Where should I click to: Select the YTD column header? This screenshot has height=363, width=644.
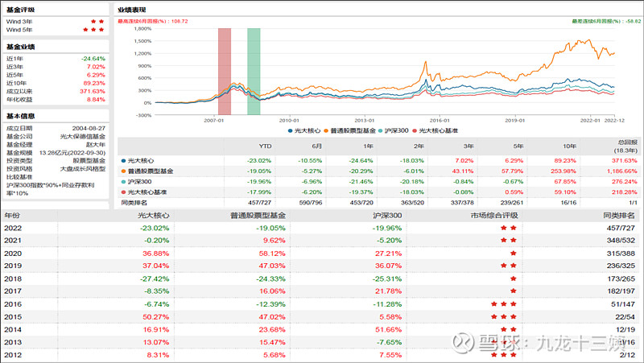click(266, 146)
